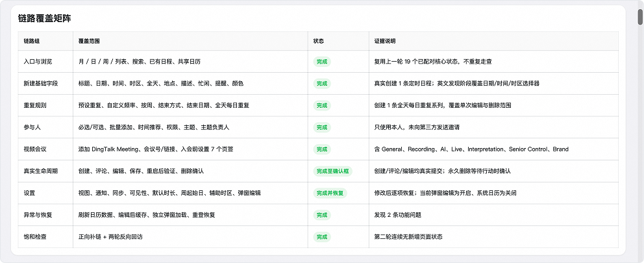The width and height of the screenshot is (644, 263).
Task: Select the 视频会议 row label
Action: (35, 149)
